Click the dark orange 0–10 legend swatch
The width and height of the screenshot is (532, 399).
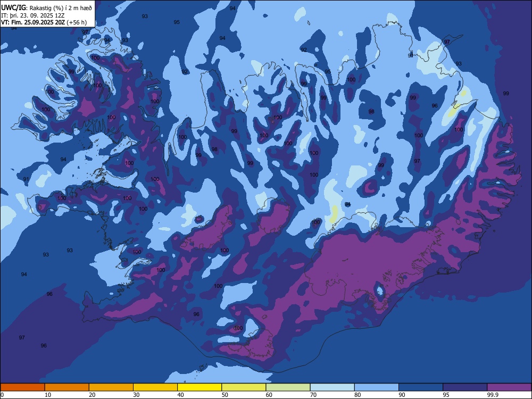(22, 387)
